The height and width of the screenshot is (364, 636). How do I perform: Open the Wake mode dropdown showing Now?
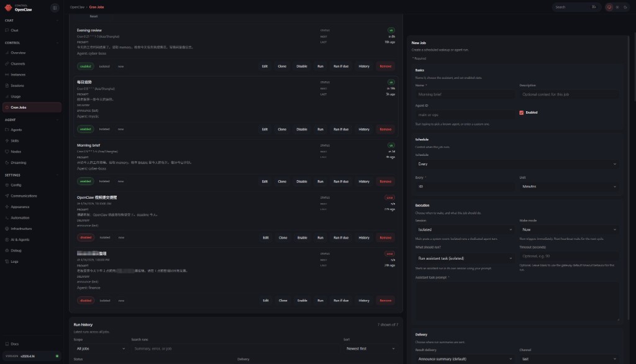[569, 230]
